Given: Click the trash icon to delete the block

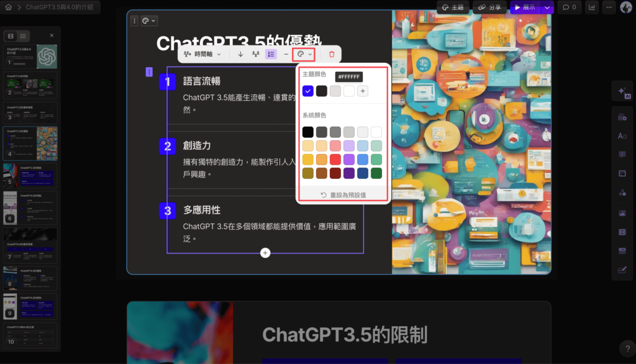Looking at the screenshot, I should point(332,54).
